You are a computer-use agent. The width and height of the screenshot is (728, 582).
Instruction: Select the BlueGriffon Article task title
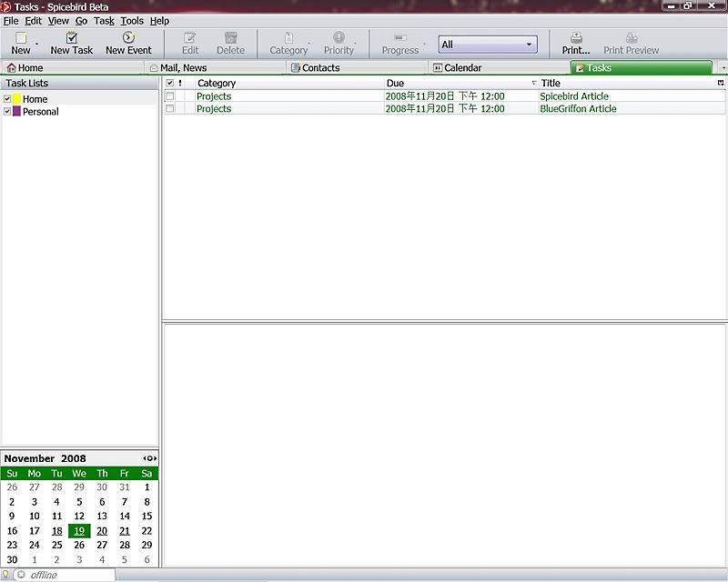pos(578,108)
